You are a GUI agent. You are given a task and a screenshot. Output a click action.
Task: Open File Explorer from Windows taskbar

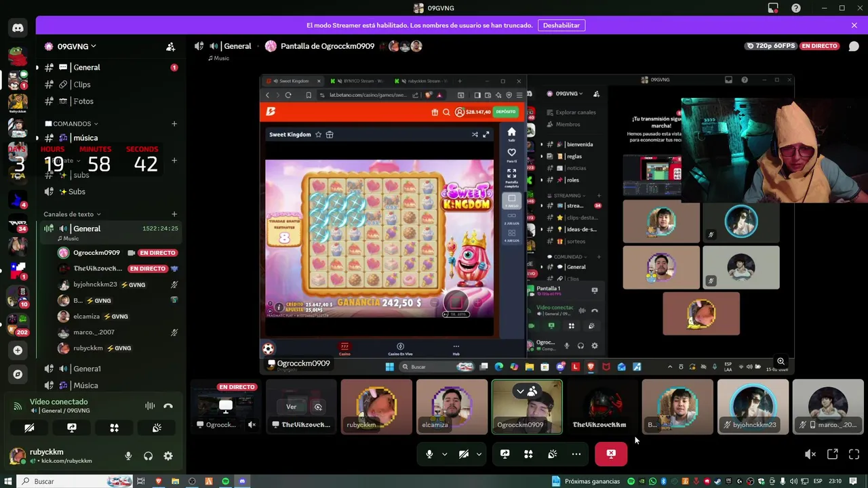pyautogui.click(x=175, y=481)
